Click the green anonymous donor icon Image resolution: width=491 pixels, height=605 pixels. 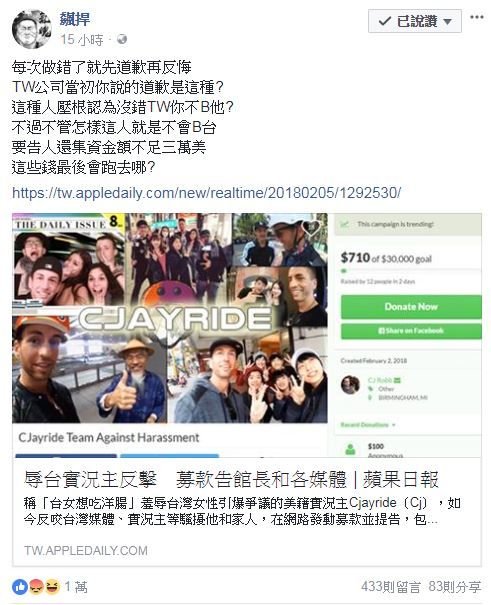[x=350, y=450]
